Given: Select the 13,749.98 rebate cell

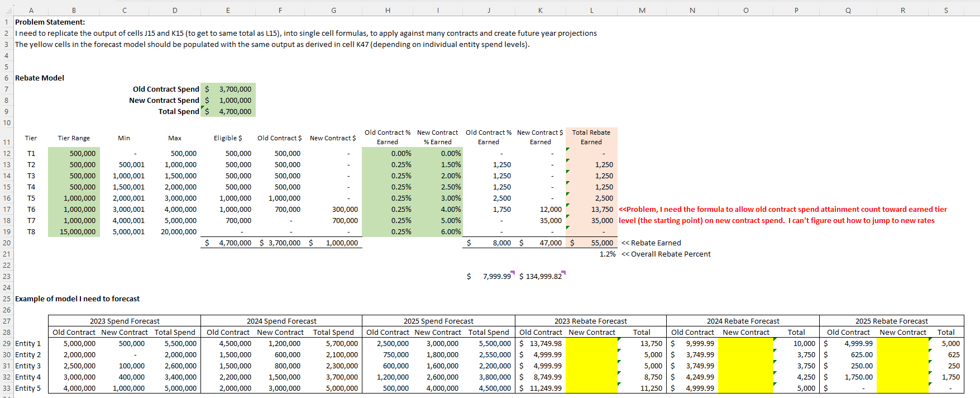Looking at the screenshot, I should click(x=541, y=343).
